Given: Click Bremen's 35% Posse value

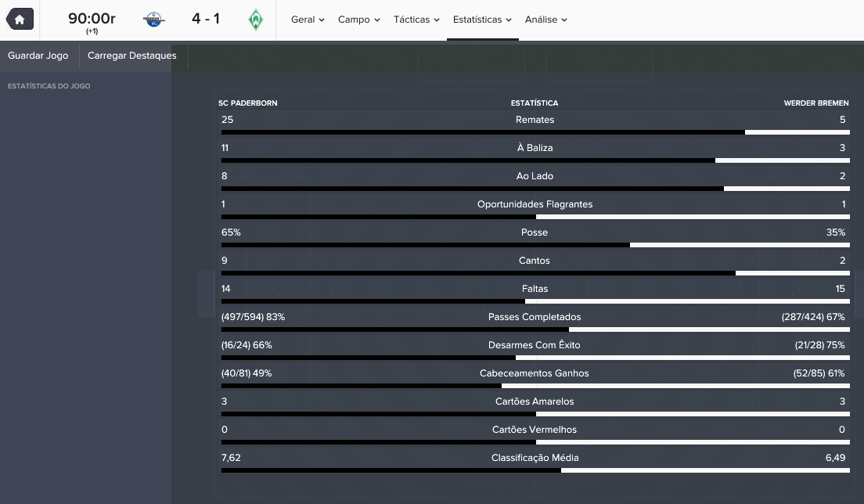Looking at the screenshot, I should coord(835,232).
